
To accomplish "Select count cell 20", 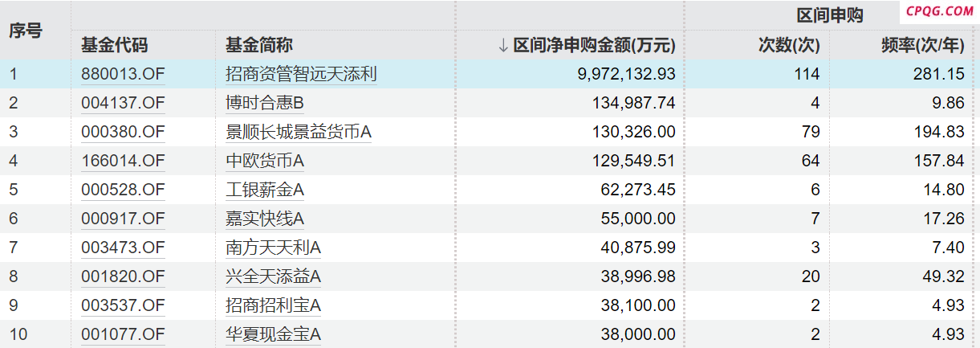I will [x=811, y=276].
